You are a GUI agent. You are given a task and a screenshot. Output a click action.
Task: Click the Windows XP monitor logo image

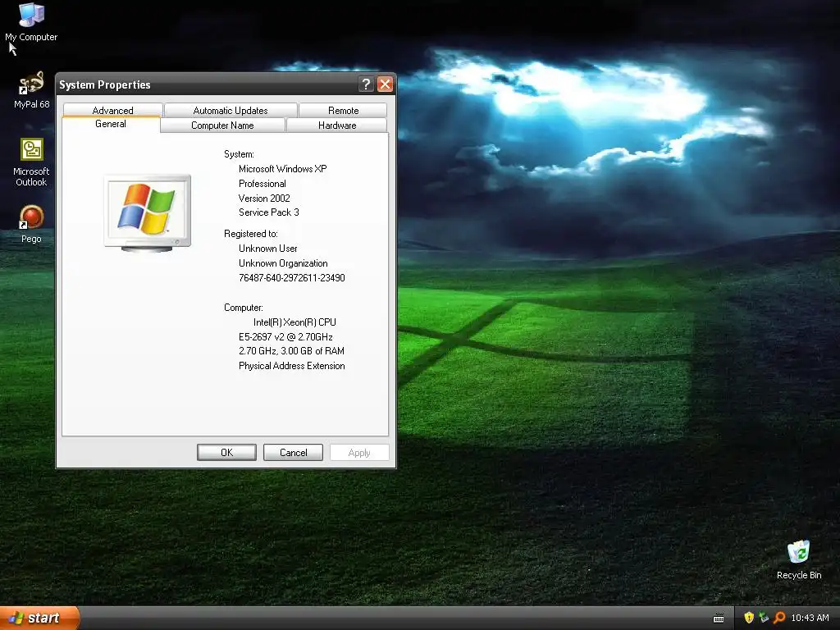tap(148, 212)
